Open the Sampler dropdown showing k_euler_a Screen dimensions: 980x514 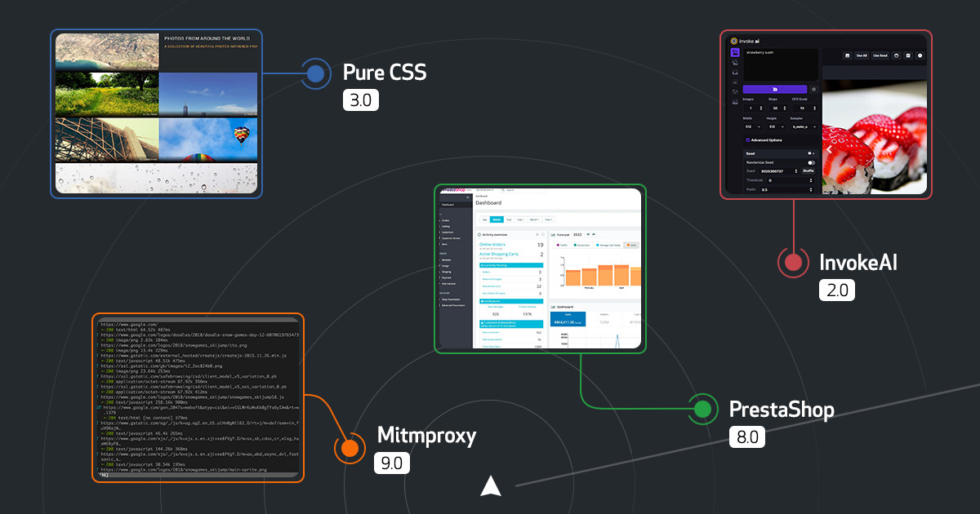[803, 126]
